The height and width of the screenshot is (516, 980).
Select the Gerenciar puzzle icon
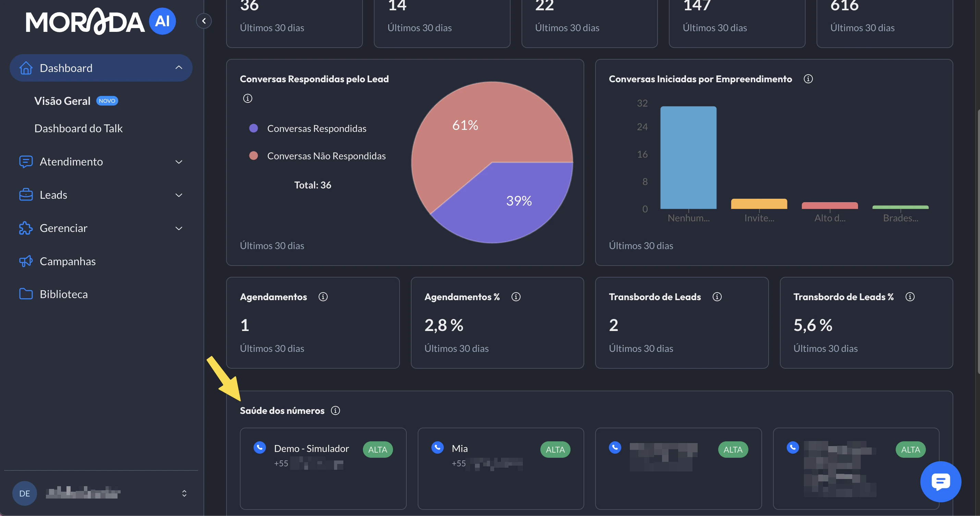pos(25,228)
